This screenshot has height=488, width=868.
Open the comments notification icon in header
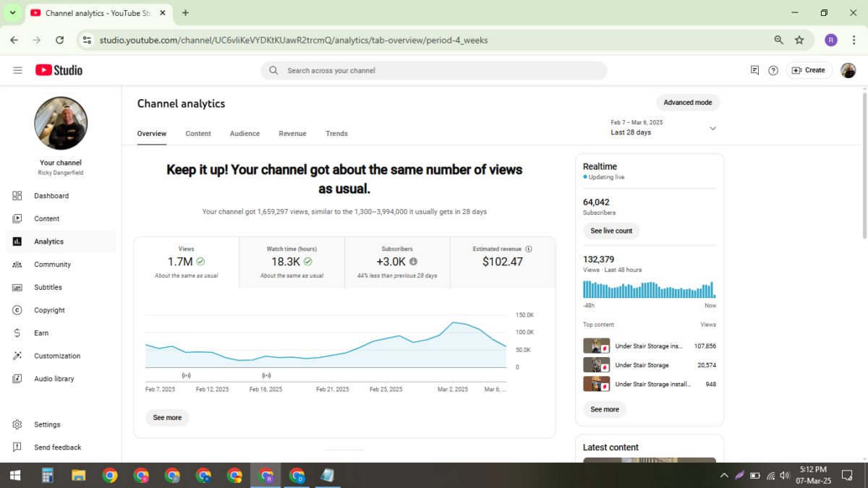point(754,70)
